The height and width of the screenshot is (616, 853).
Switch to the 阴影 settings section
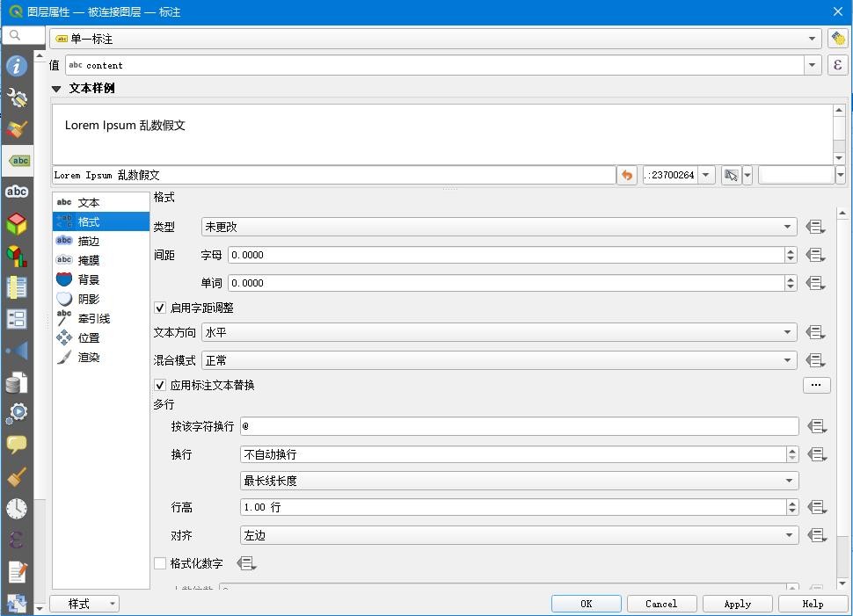[89, 299]
